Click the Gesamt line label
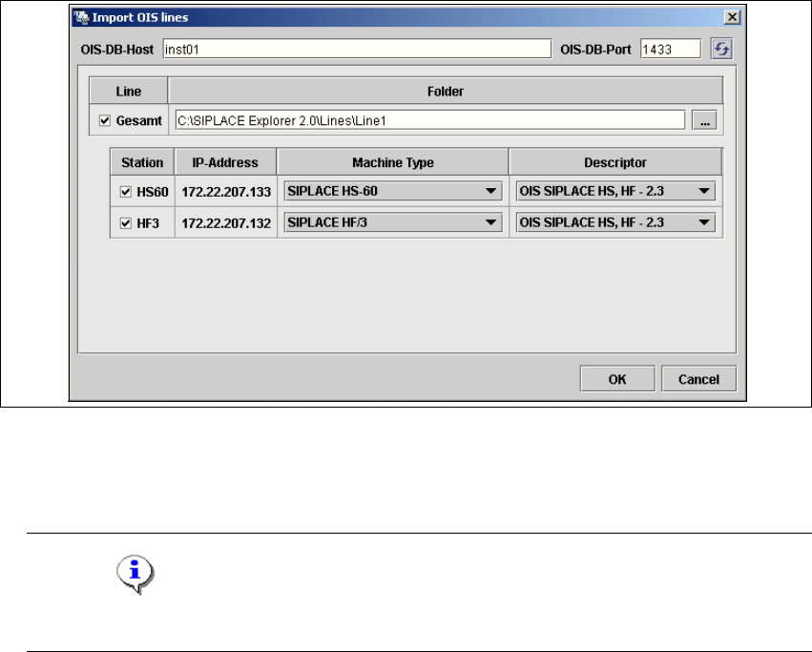Screen dimensions: 812x652 [138, 121]
